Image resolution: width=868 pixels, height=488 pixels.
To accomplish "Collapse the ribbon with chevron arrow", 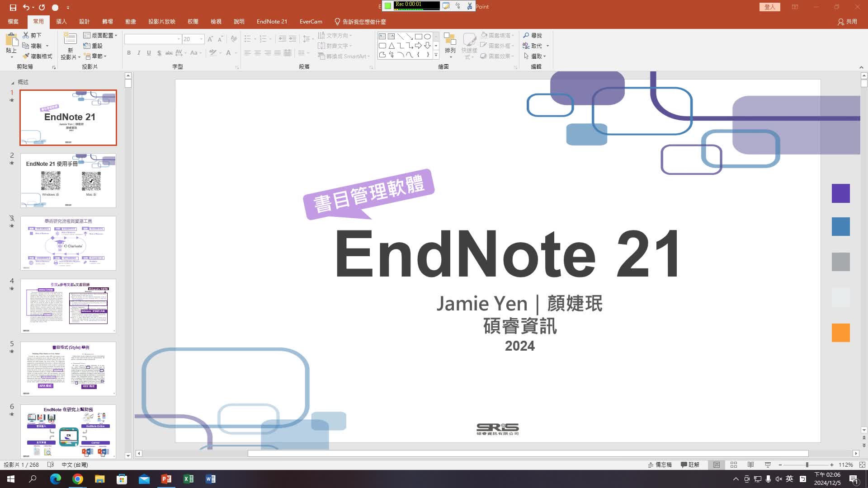I will point(861,67).
